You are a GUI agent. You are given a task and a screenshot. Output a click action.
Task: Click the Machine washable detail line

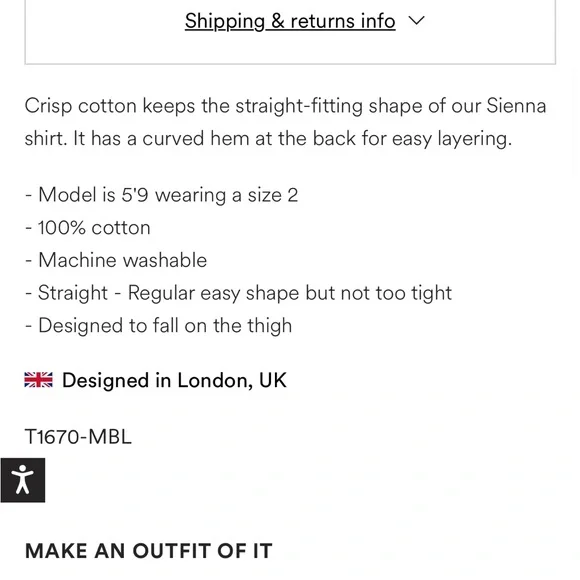coord(116,260)
